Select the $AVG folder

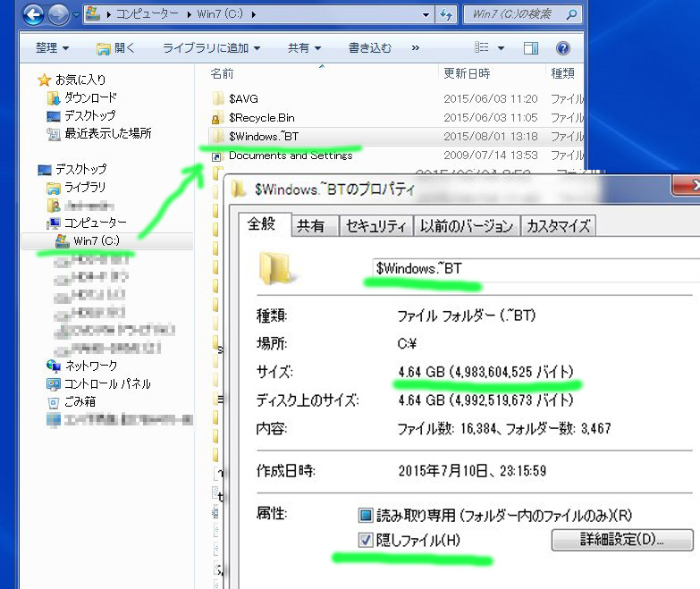[243, 98]
